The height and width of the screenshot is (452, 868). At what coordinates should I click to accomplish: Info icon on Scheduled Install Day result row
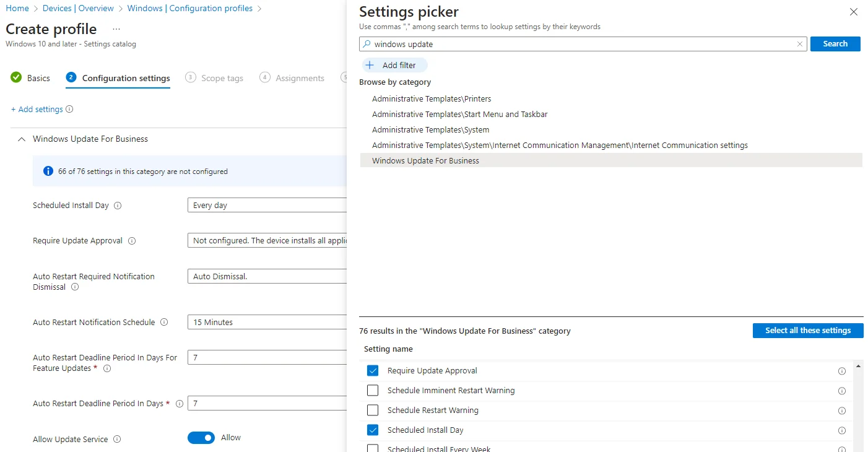[841, 430]
